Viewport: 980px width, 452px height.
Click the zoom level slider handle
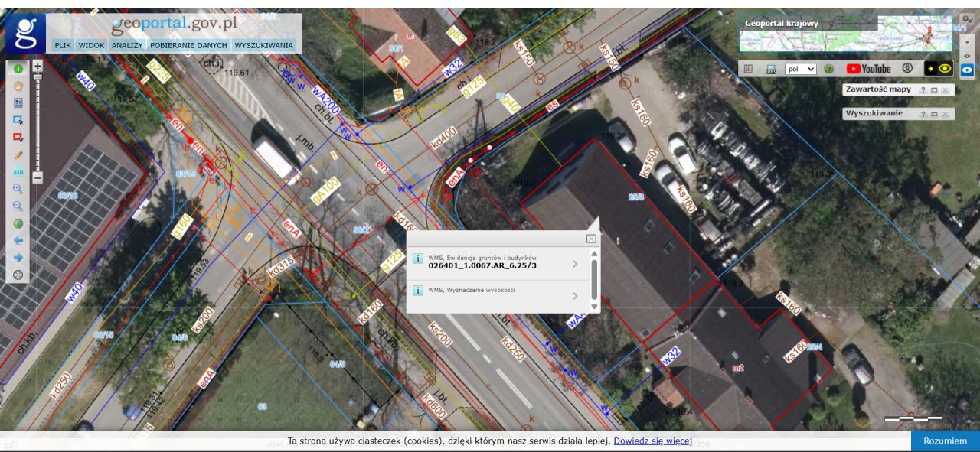tap(38, 77)
